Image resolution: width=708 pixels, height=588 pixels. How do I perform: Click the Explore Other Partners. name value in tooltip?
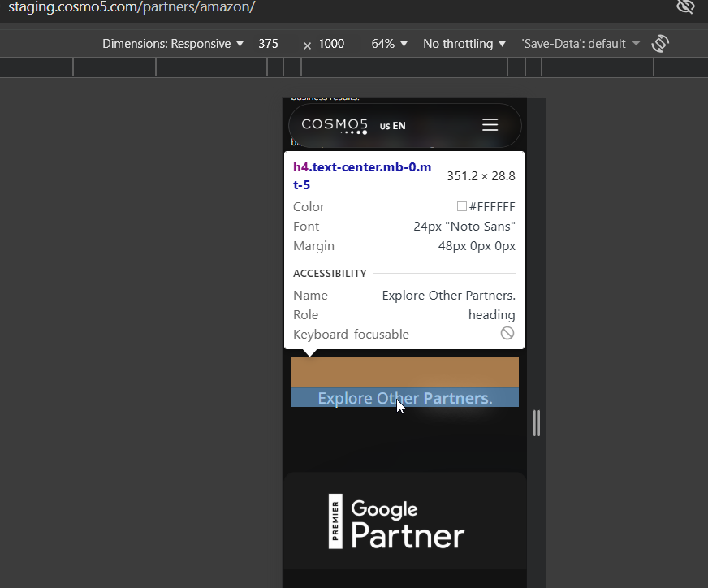(x=449, y=296)
